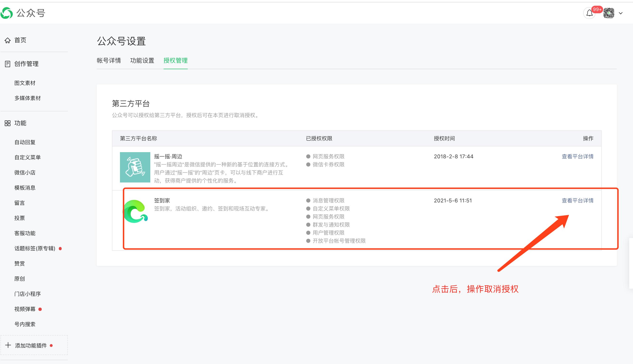Image resolution: width=633 pixels, height=364 pixels.
Task: Click the 摇一摇·周边 platform thumbnail
Action: 135,167
